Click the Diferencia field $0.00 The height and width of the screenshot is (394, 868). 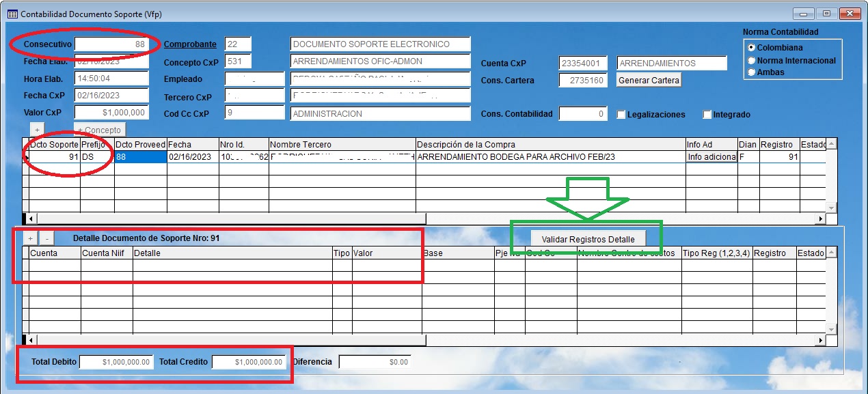(376, 362)
